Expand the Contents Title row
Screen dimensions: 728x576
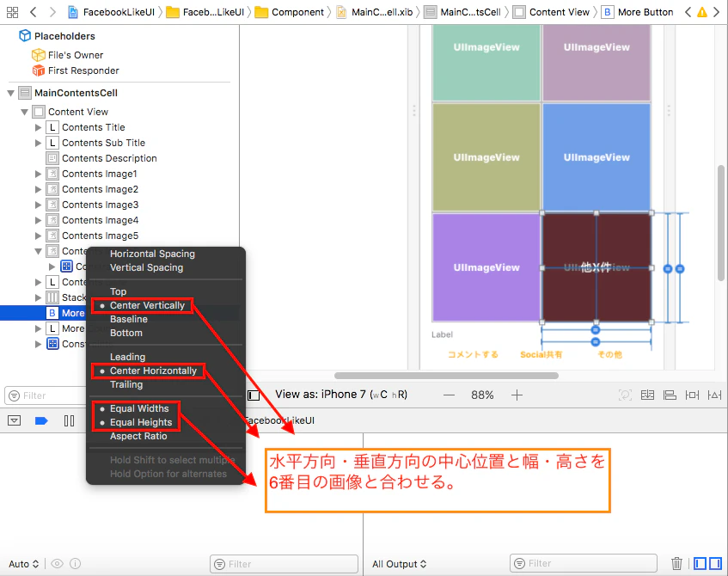click(38, 127)
